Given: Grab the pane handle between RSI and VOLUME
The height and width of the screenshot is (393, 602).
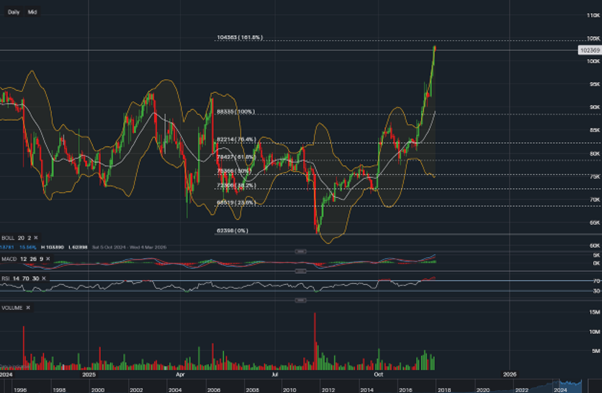Looking at the screenshot, I should 300,300.
